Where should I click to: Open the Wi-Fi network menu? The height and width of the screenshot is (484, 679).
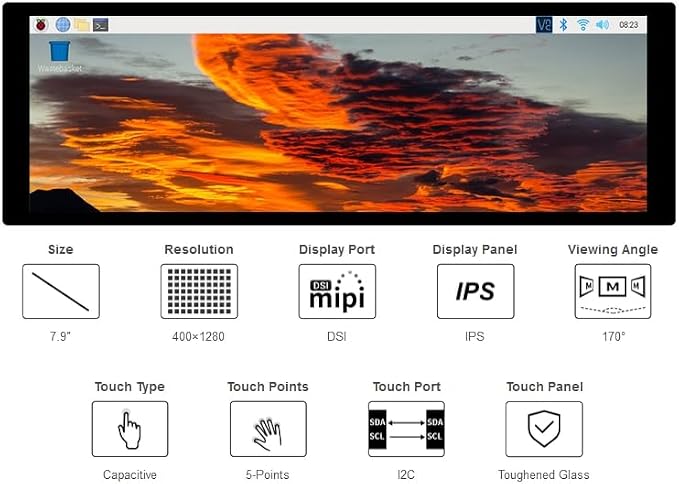(583, 25)
